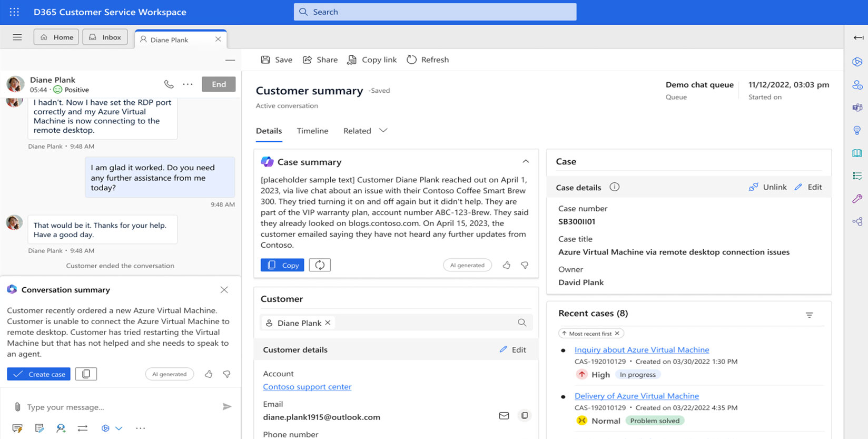Image resolution: width=868 pixels, height=439 pixels.
Task: Attach a file to the message
Action: (17, 407)
